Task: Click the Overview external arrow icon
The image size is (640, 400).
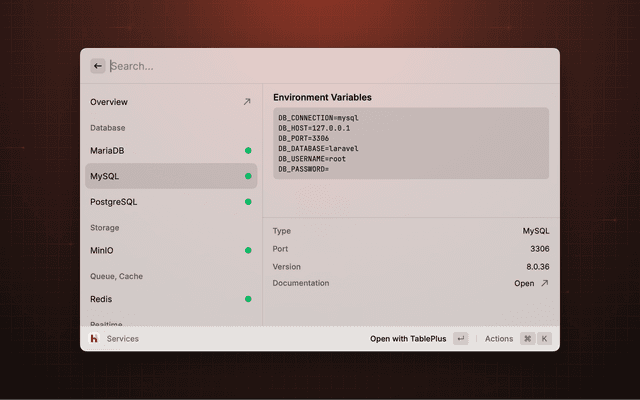Action: pyautogui.click(x=247, y=102)
